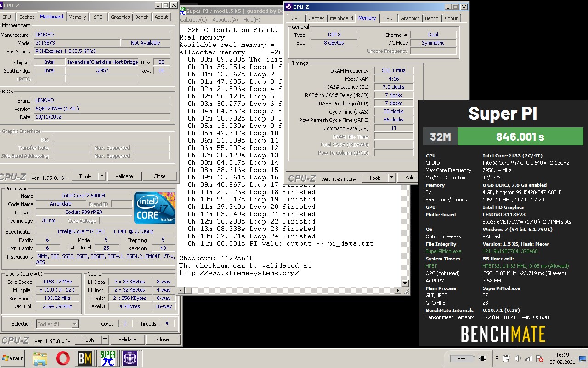The image size is (588, 368).
Task: Click the BIOS Date value 10/11/2012
Action: pos(102,117)
